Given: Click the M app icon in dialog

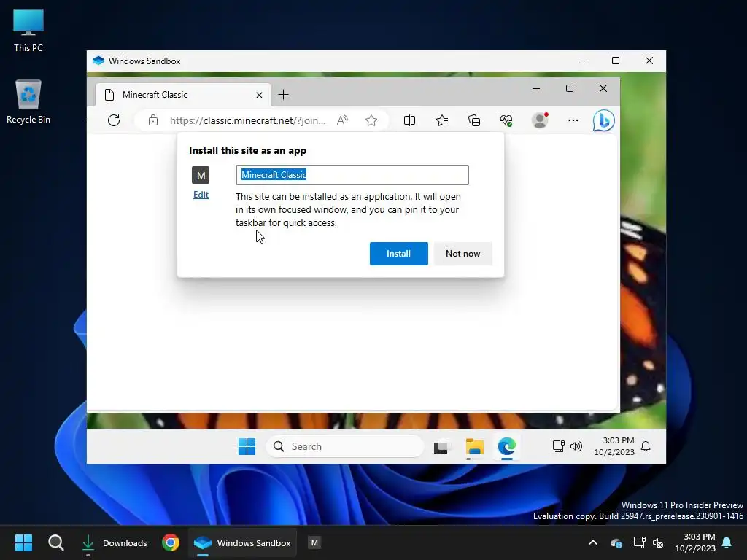Looking at the screenshot, I should (x=201, y=175).
